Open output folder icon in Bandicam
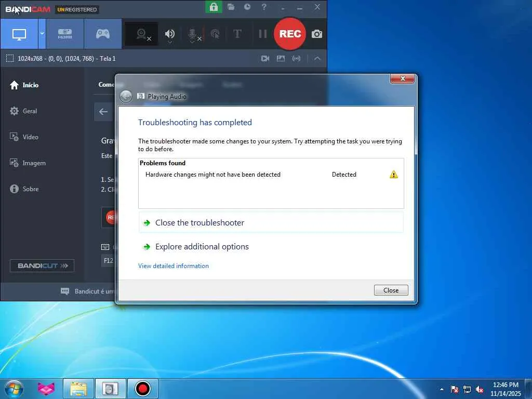The image size is (532, 399). coord(231,7)
